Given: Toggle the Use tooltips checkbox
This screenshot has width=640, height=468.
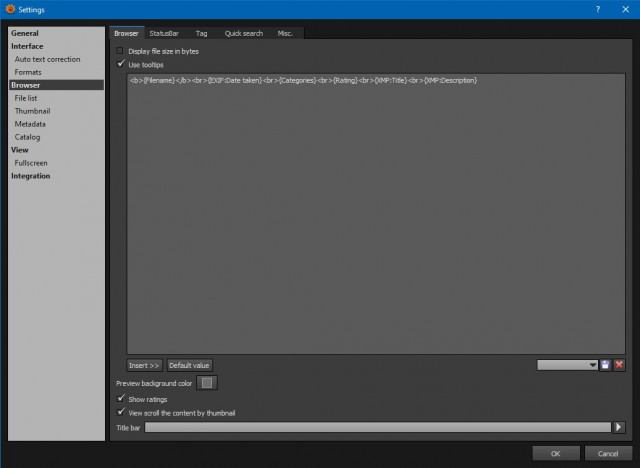Looking at the screenshot, I should tap(120, 64).
